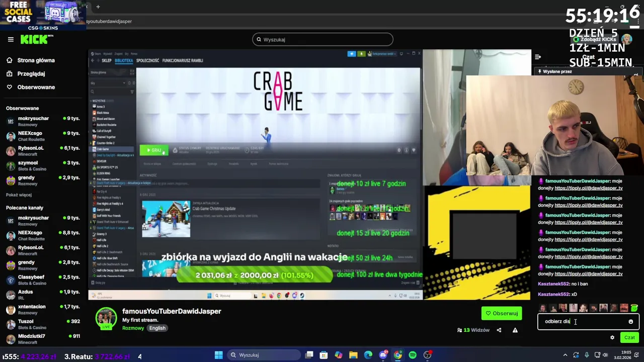Click the English language tag
Screen dimensions: 644x362
157,328
